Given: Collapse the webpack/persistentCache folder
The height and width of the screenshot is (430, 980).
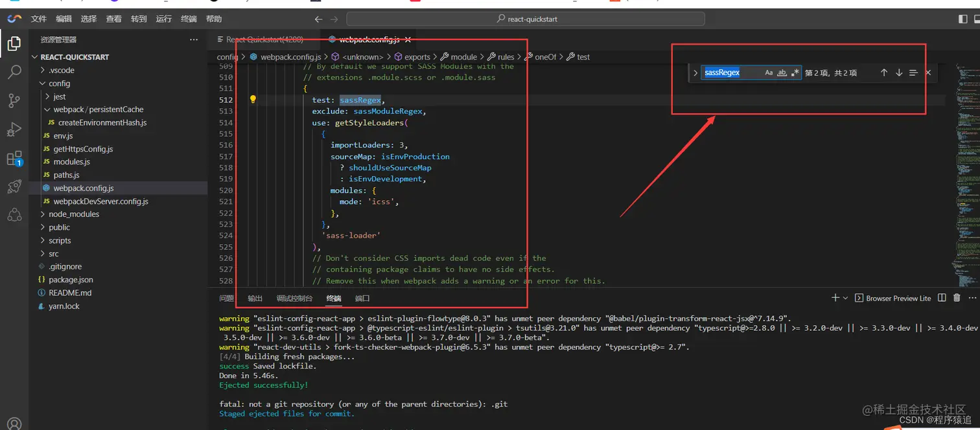Looking at the screenshot, I should pos(47,109).
